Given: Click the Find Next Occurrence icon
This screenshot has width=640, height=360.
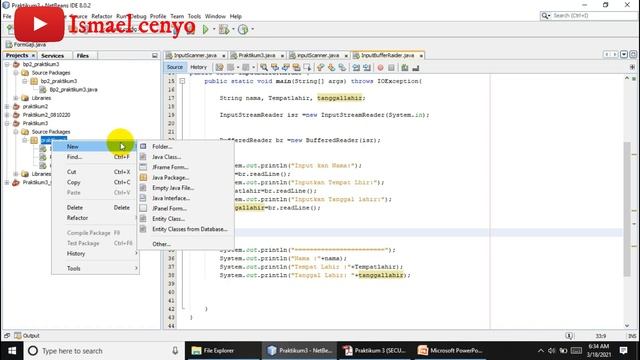Looking at the screenshot, I should click(286, 67).
